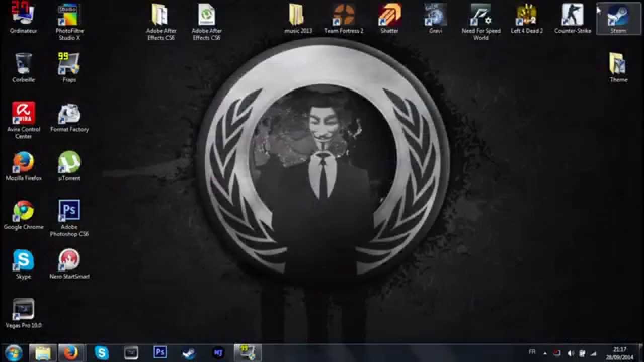The width and height of the screenshot is (644, 362).
Task: Select Need For Speed World shortcut
Action: coord(481,22)
